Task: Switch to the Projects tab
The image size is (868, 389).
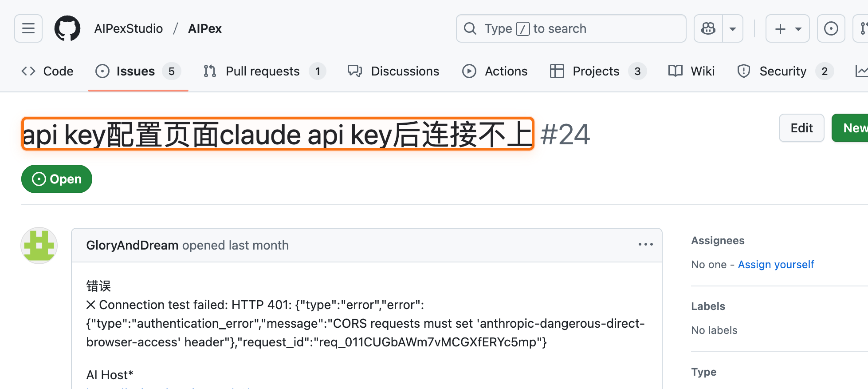Action: pyautogui.click(x=598, y=71)
